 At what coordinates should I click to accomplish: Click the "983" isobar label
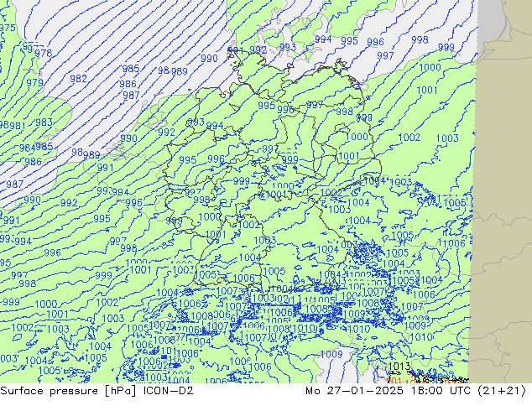pos(44,122)
